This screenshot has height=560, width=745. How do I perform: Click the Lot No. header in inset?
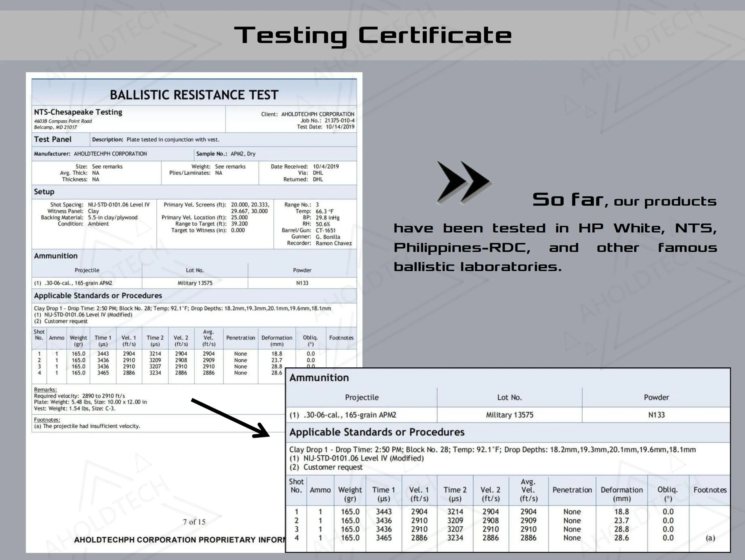click(509, 397)
